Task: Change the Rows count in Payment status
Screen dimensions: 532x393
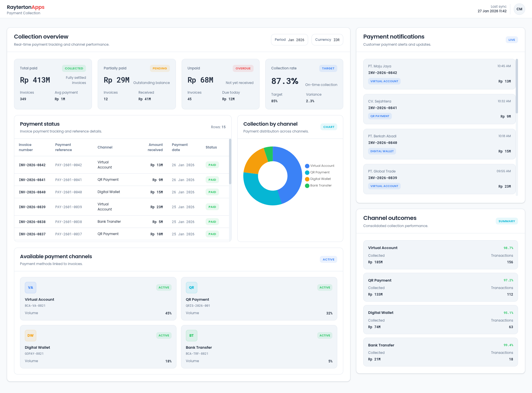Action: tap(218, 127)
